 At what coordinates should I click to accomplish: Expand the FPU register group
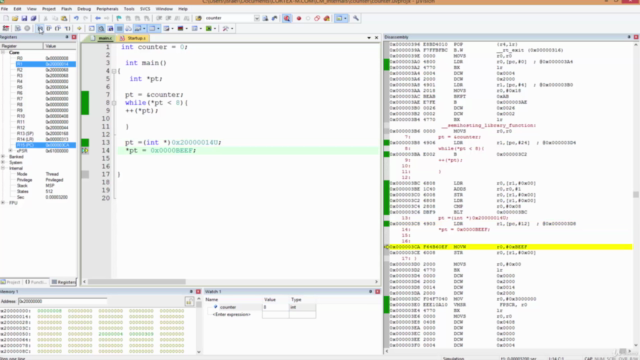coord(3,203)
